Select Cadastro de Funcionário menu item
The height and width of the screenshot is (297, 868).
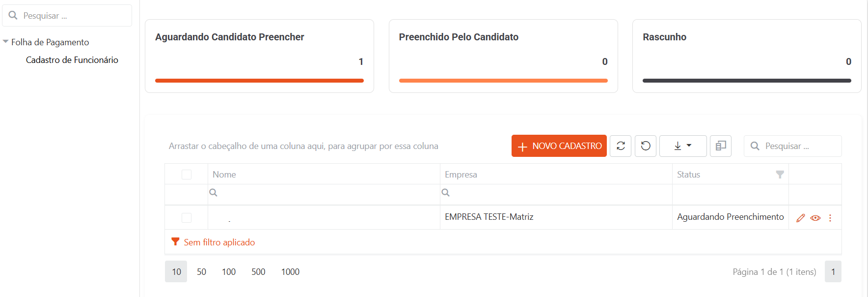72,60
